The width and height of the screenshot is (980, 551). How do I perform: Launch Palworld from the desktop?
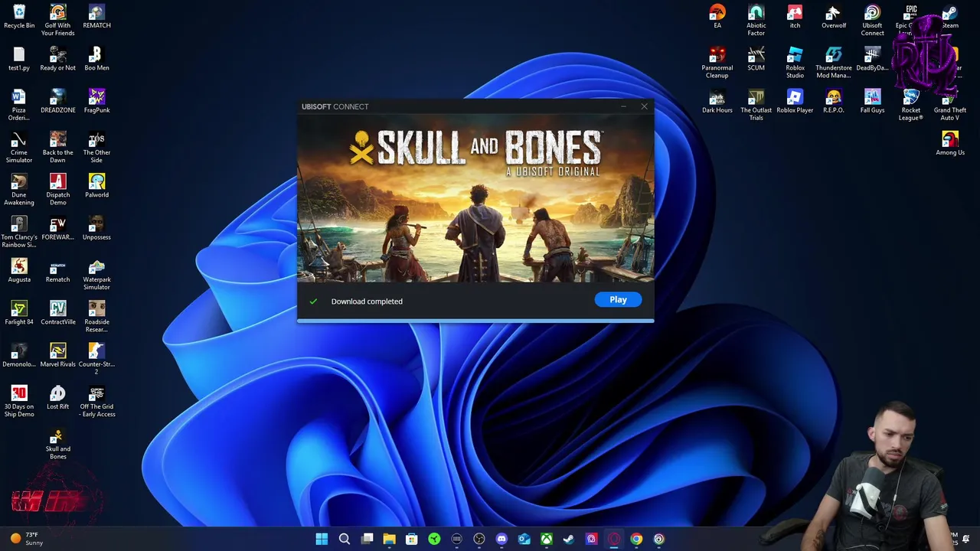(96, 186)
